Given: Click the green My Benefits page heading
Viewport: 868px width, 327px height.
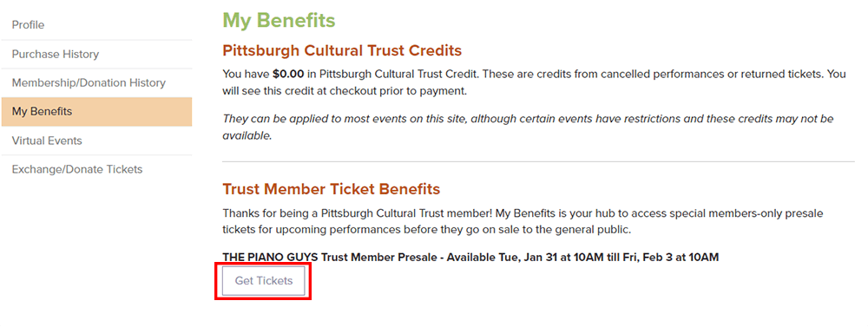Looking at the screenshot, I should point(279,21).
